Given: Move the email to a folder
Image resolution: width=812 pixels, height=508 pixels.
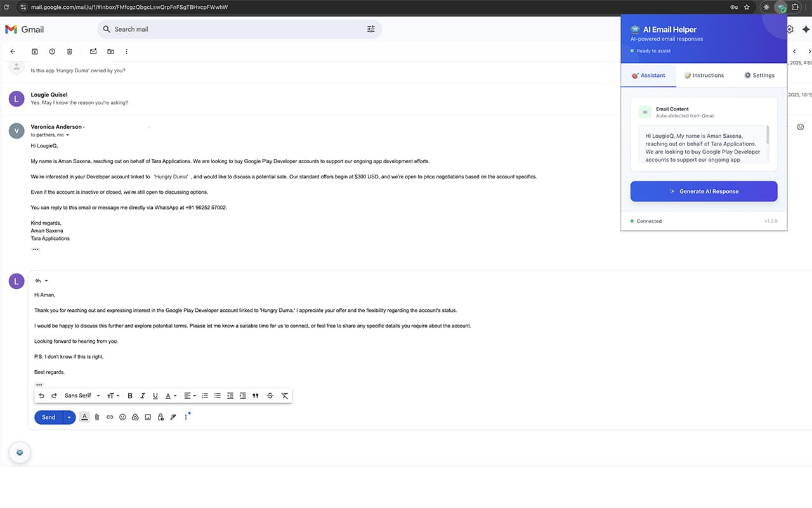Looking at the screenshot, I should [110, 51].
